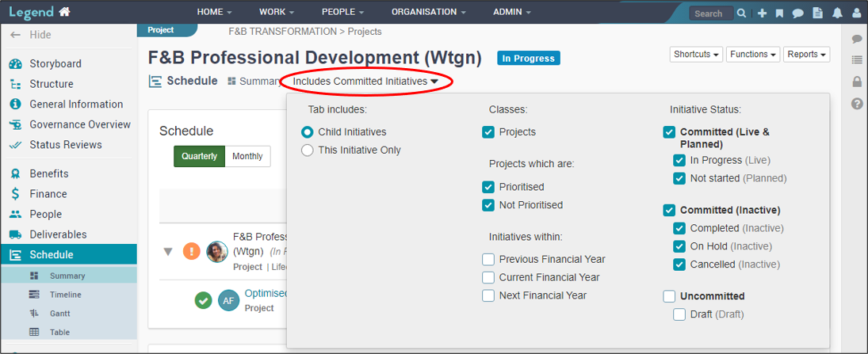This screenshot has width=868, height=354.
Task: Switch schedule to Monthly view
Action: click(x=247, y=157)
